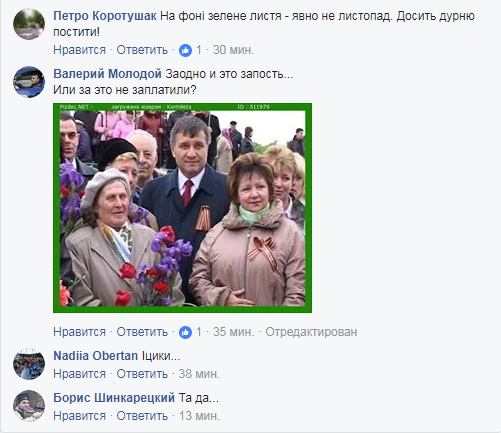Click the Петро Коротушак name link
The image size is (501, 433).
105,16
